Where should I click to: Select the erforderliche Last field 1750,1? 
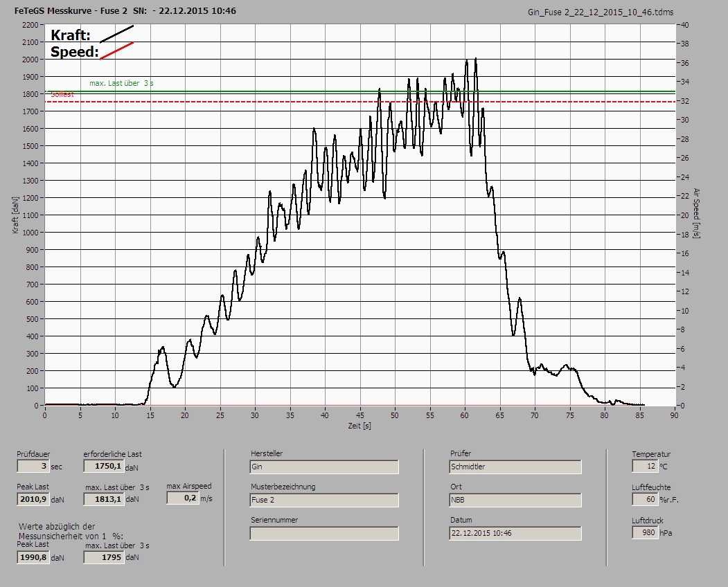(103, 466)
